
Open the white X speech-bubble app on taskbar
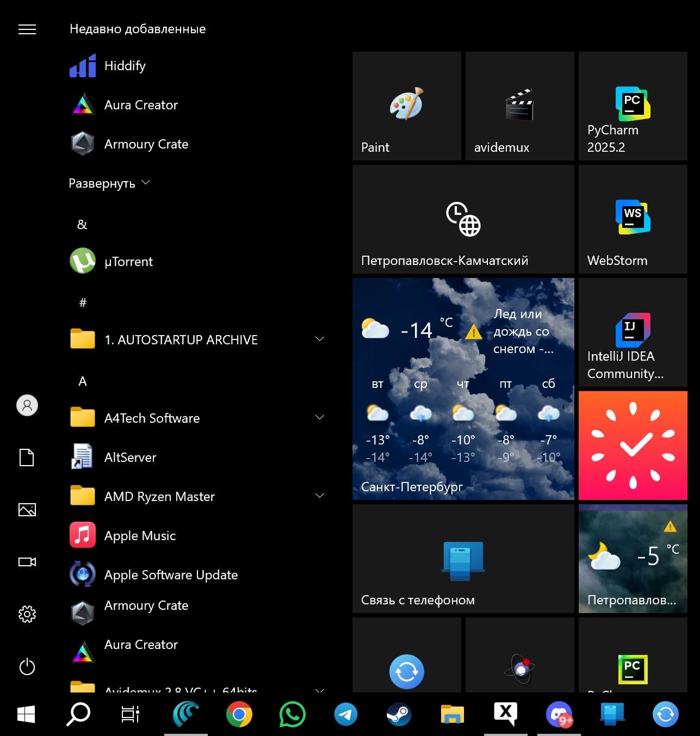[506, 714]
